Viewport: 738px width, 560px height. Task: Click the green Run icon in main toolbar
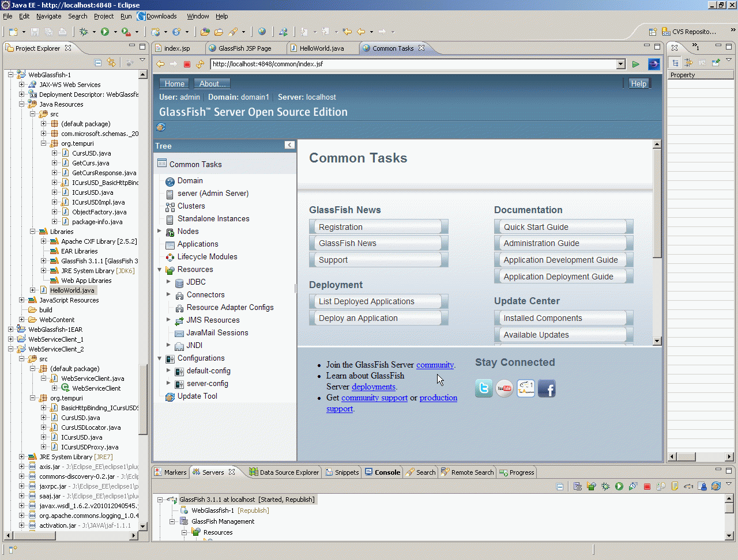coord(105,32)
